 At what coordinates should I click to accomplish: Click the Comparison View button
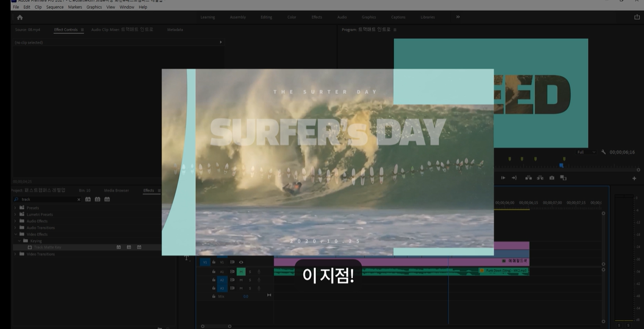pos(563,178)
